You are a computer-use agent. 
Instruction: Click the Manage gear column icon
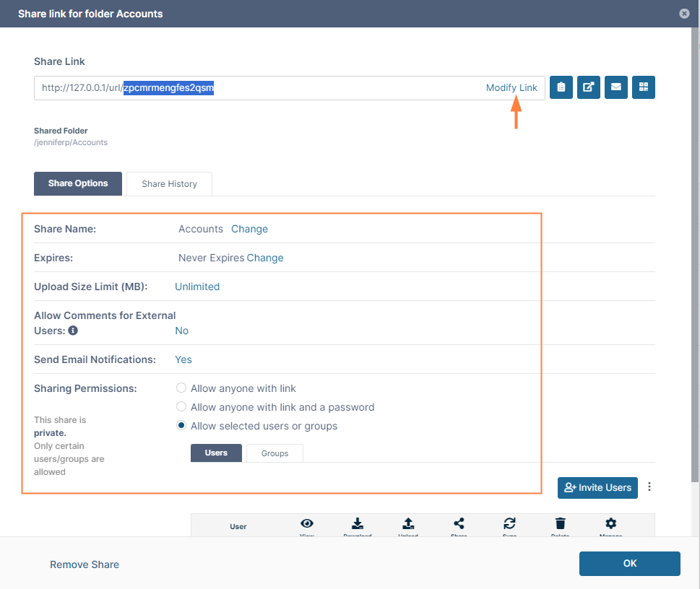pos(610,524)
